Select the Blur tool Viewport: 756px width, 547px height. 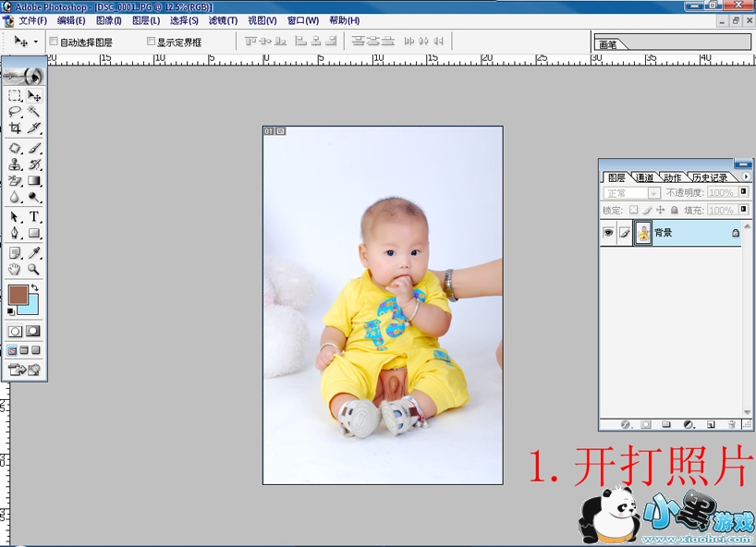coord(15,197)
